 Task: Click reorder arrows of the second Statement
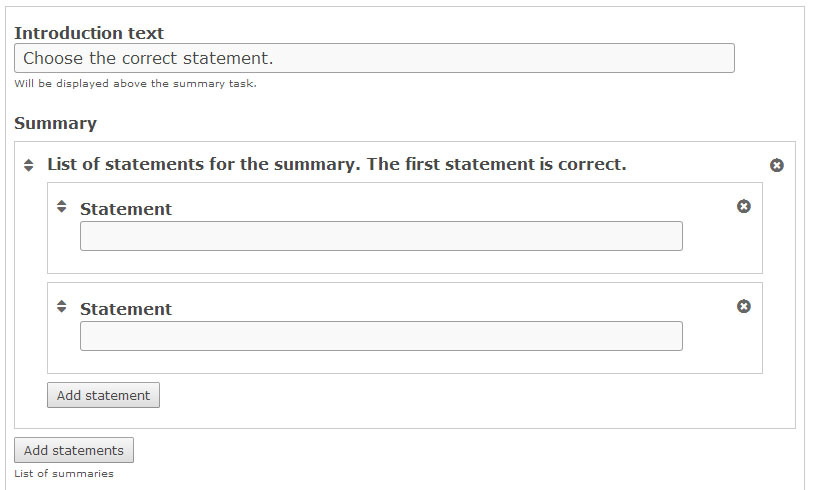pyautogui.click(x=61, y=306)
